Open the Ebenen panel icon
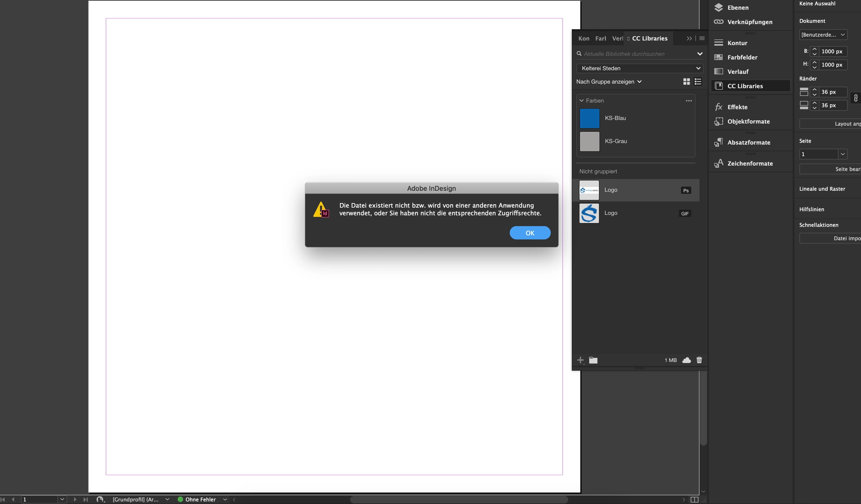 coord(718,7)
